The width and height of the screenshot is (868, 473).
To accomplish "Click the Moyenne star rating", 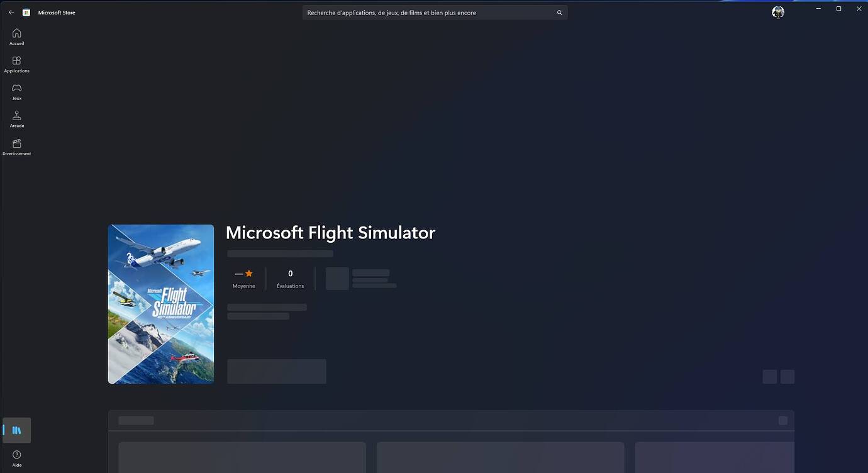I will [x=243, y=278].
